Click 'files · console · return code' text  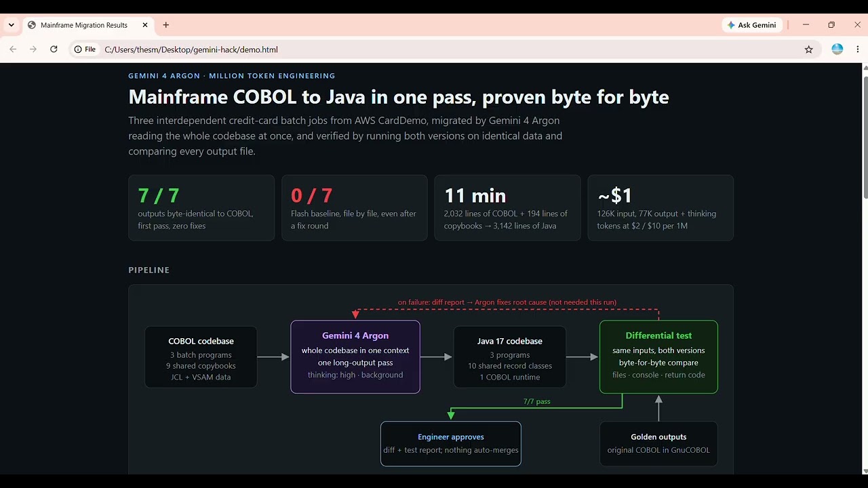tap(658, 375)
